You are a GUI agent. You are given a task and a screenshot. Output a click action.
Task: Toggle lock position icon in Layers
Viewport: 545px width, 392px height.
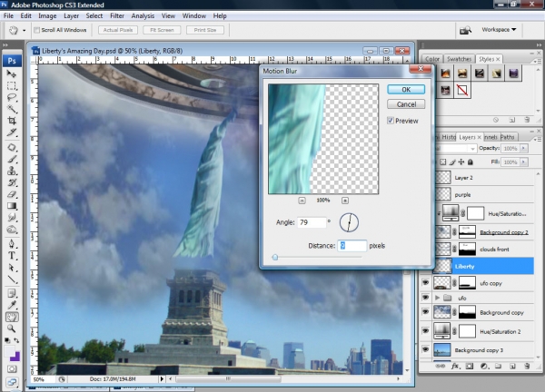tap(461, 162)
